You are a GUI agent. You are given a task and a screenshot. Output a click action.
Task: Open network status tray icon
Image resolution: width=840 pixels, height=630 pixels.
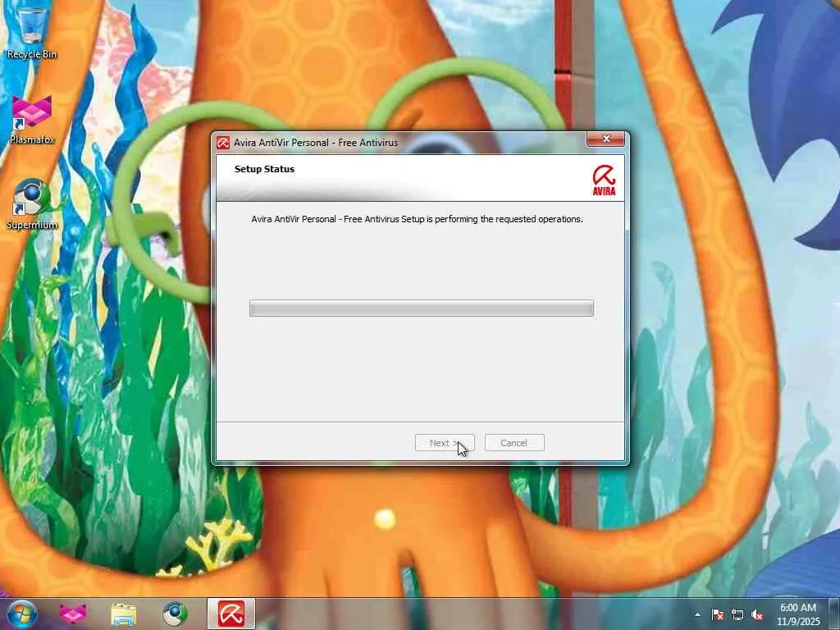[x=737, y=615]
